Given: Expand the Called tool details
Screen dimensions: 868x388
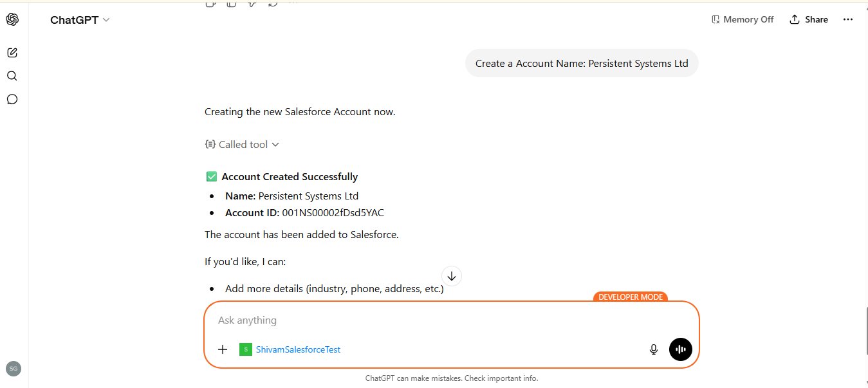Looking at the screenshot, I should pyautogui.click(x=243, y=144).
